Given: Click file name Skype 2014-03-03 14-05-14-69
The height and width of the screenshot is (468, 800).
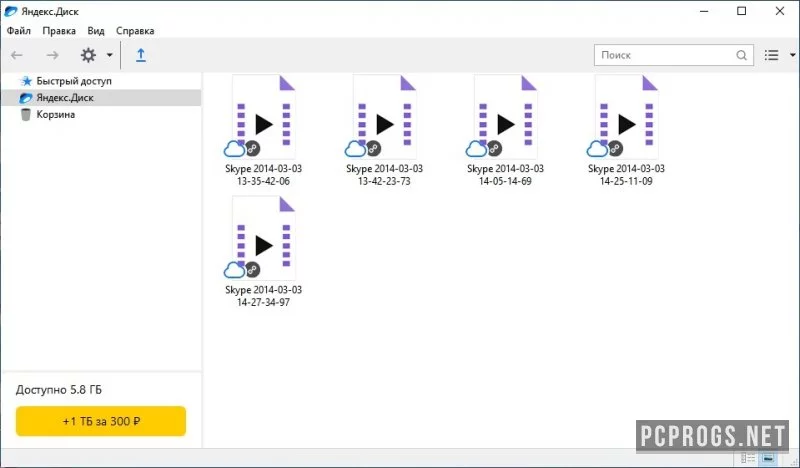Looking at the screenshot, I should [505, 175].
